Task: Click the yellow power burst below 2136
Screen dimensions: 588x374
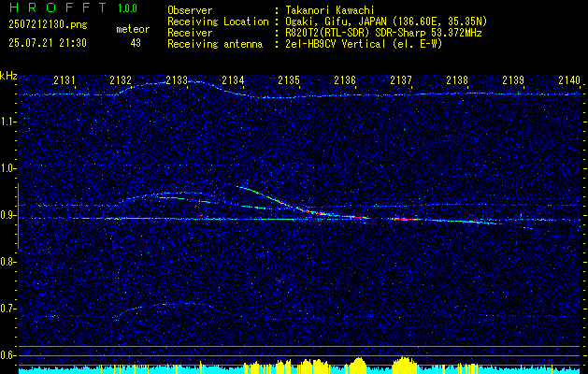Action: pyautogui.click(x=358, y=366)
